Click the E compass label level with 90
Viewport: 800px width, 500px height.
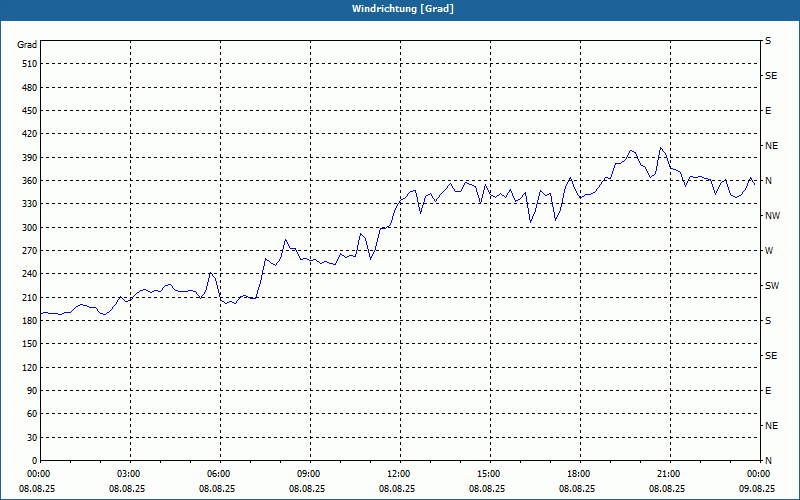coord(768,391)
